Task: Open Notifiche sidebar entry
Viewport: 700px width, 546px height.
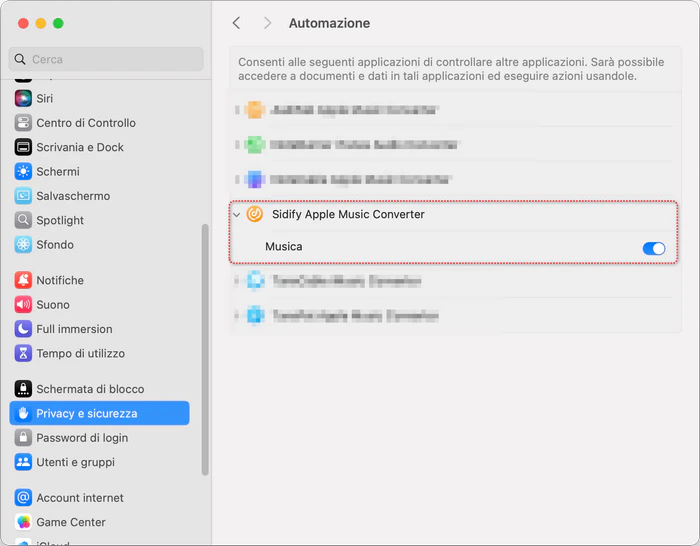Action: [100, 280]
